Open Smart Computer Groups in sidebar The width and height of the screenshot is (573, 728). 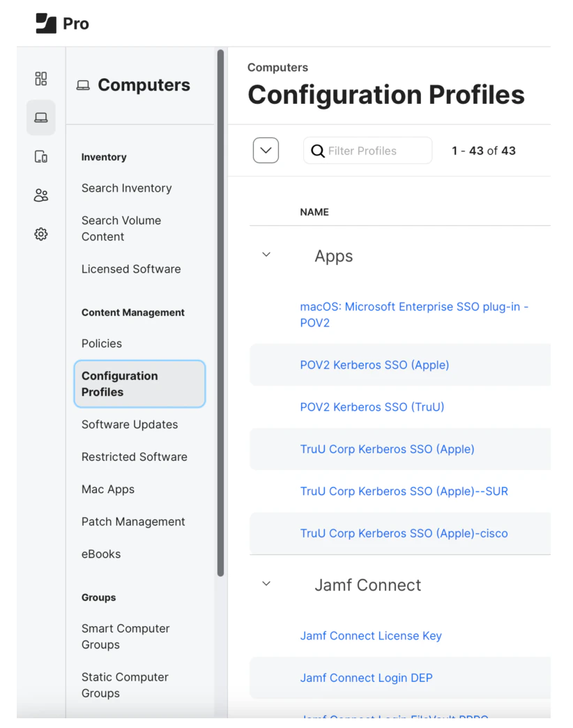[125, 637]
